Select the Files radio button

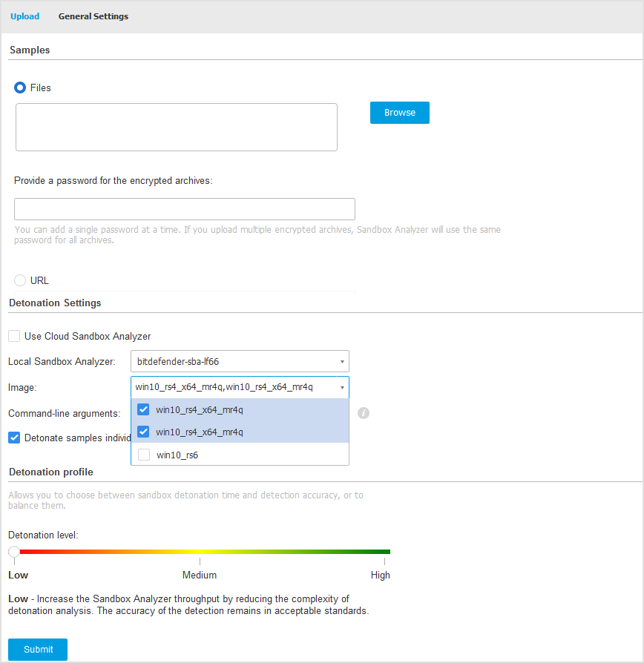[x=20, y=88]
